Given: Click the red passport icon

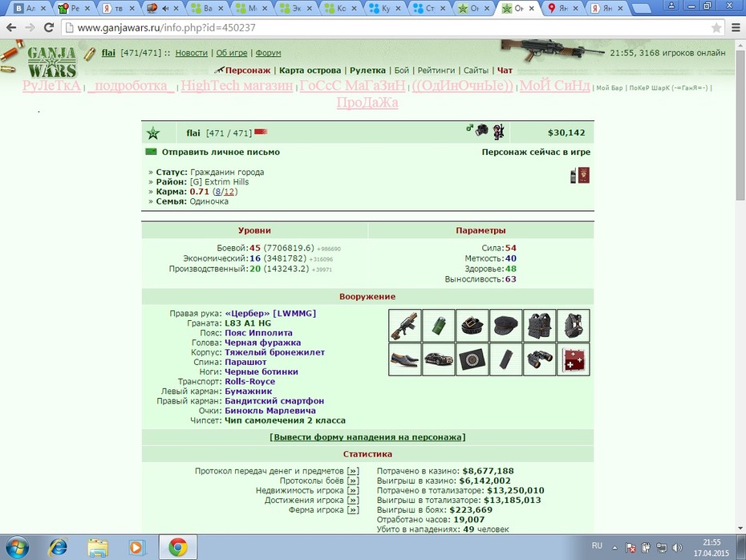Looking at the screenshot, I should tap(584, 175).
